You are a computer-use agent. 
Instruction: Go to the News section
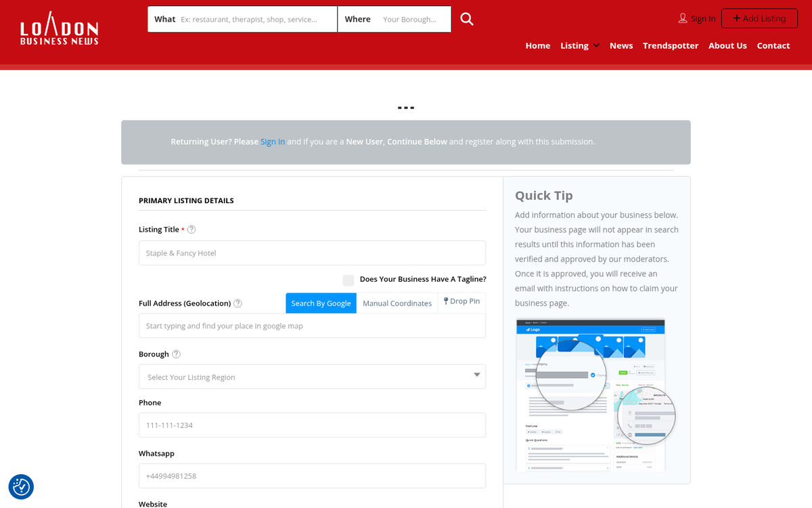tap(621, 45)
